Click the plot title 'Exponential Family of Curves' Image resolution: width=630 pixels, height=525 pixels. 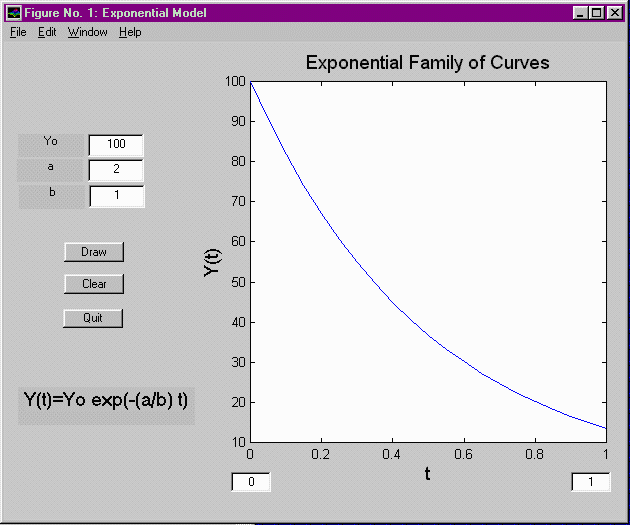pos(428,63)
